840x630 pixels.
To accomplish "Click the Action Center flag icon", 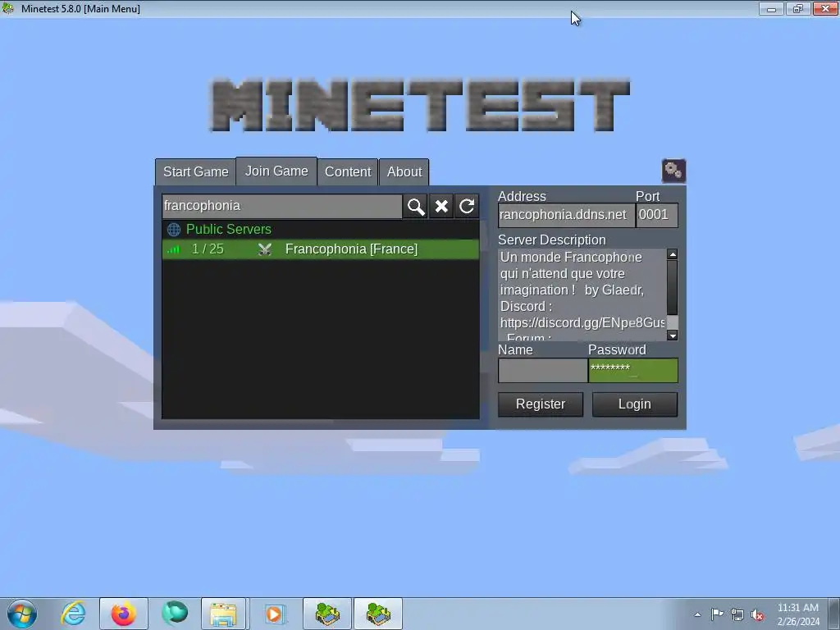I will (717, 614).
